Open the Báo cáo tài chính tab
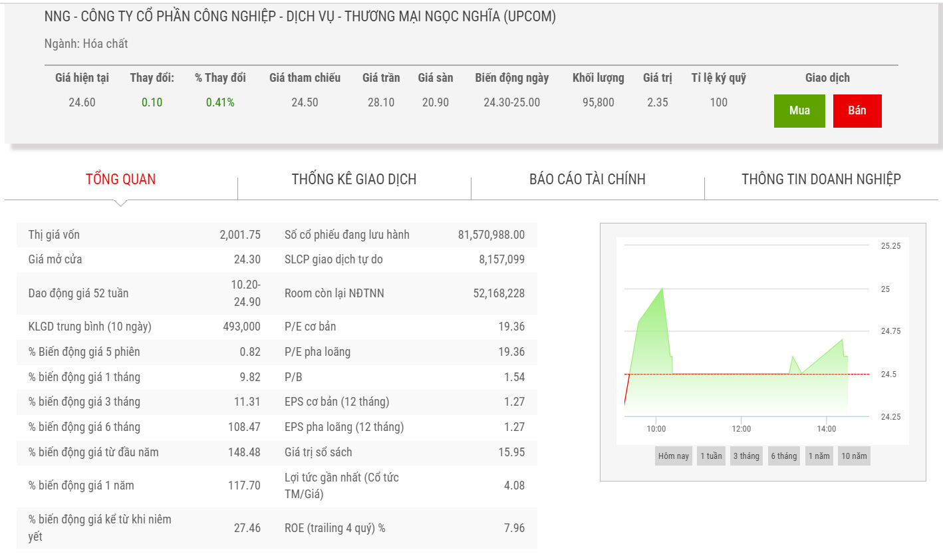 click(x=587, y=179)
